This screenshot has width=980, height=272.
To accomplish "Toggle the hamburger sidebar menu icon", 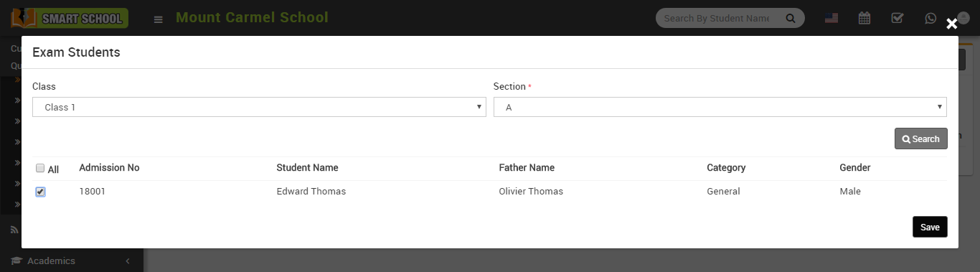I will coord(159,19).
